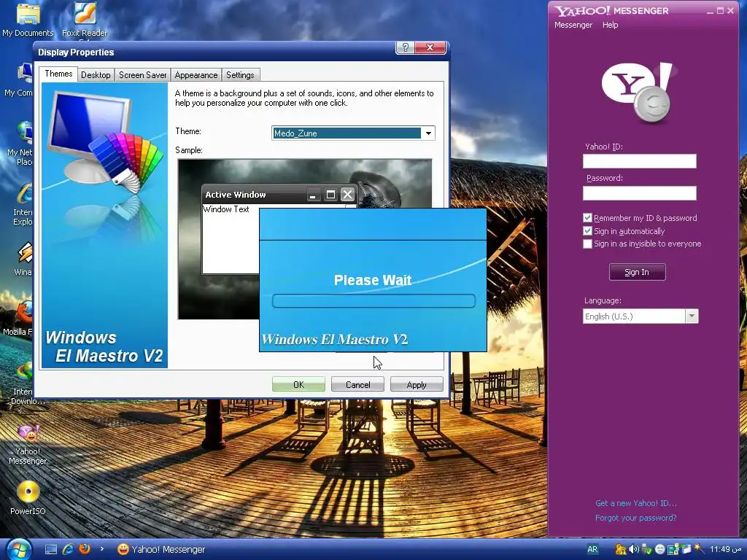Click the volume speaker tray icon
Viewport: 747px width, 560px height.
[634, 549]
